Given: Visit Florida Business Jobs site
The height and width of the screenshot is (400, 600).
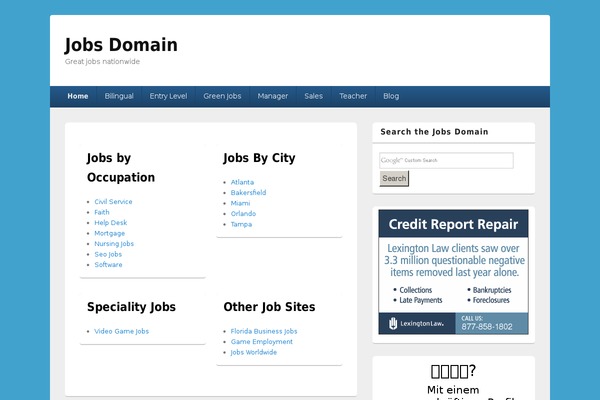Looking at the screenshot, I should pos(264,331).
